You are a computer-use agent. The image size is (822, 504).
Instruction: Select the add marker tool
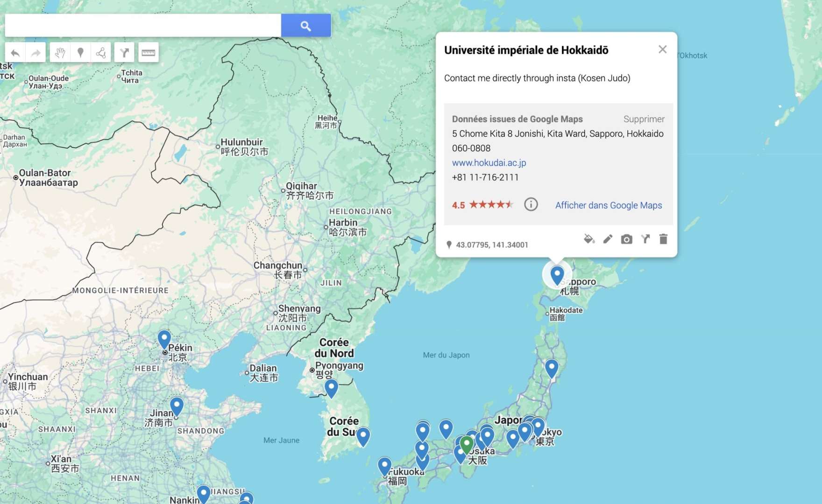click(80, 53)
